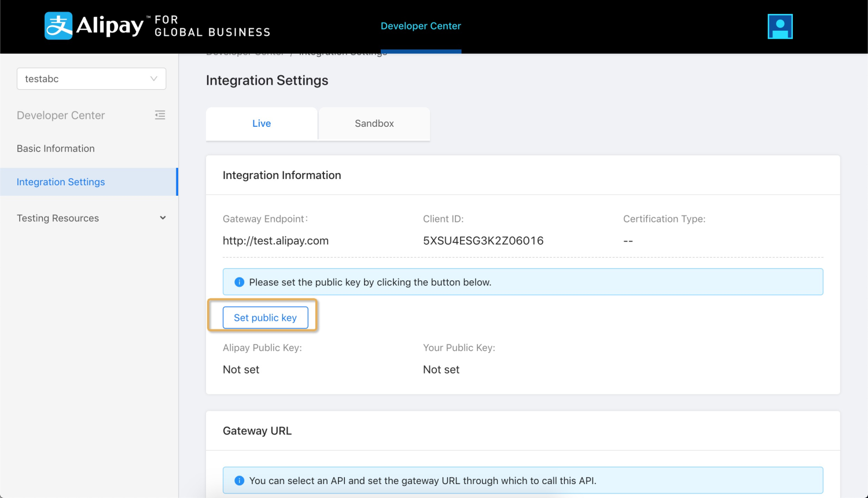Click the gateway endpoint http://test.alipay.com
Screen dimensions: 868x498
pos(275,241)
